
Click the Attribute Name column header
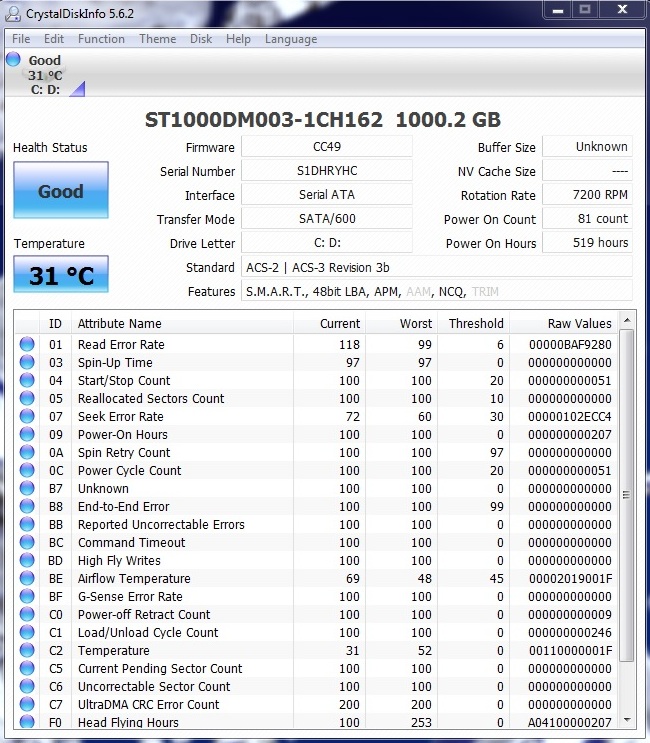pyautogui.click(x=182, y=323)
